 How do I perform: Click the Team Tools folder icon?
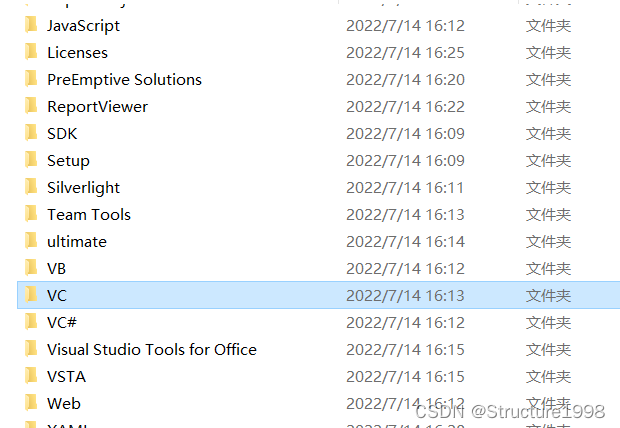(x=31, y=214)
